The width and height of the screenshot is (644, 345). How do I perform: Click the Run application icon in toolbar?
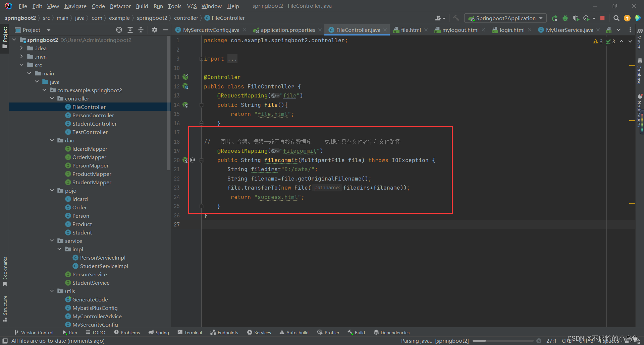[555, 18]
